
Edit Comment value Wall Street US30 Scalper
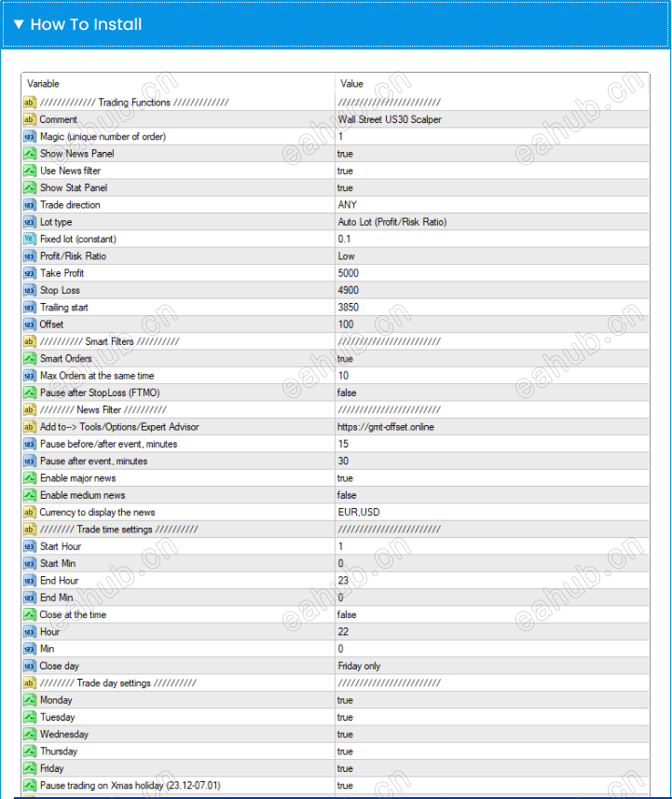[390, 119]
